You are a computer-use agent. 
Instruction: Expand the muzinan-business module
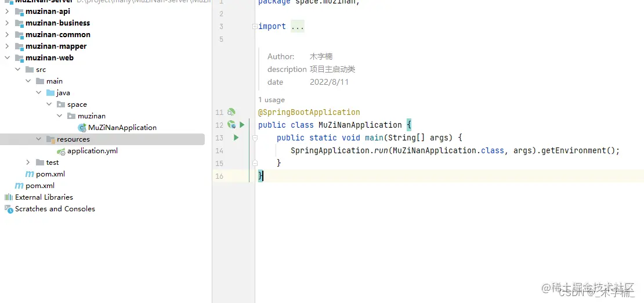click(x=7, y=23)
